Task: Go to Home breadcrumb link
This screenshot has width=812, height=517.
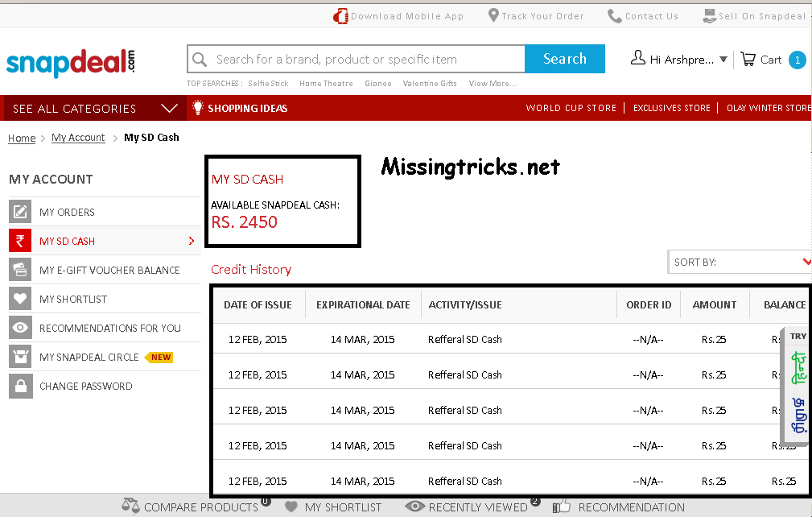Action: tap(22, 138)
